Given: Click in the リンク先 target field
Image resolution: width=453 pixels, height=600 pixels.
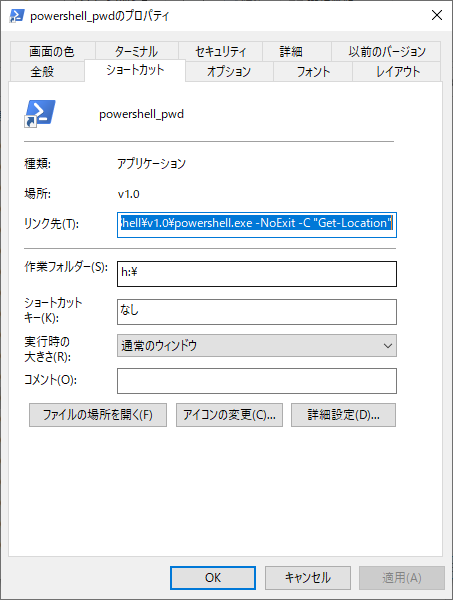Looking at the screenshot, I should coord(257,225).
